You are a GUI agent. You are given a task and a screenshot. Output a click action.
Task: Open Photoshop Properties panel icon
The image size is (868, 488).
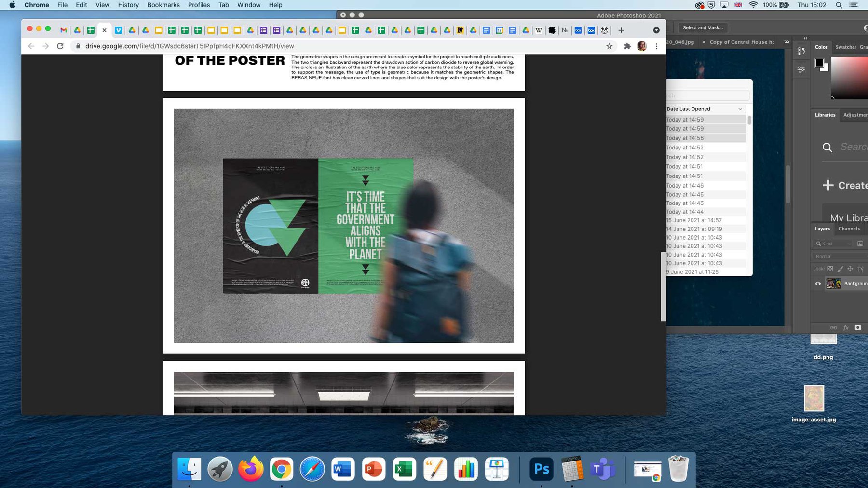801,70
